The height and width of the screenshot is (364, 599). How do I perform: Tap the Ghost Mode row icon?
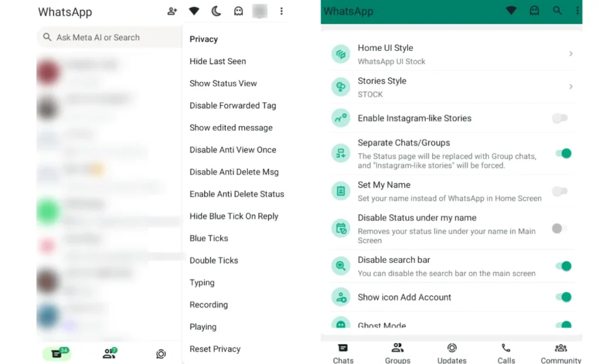click(x=341, y=323)
